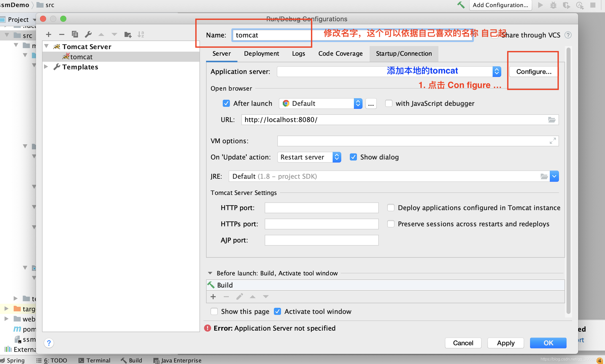Expand the Templates tree node
Screen dimensions: 605x364
click(46, 67)
